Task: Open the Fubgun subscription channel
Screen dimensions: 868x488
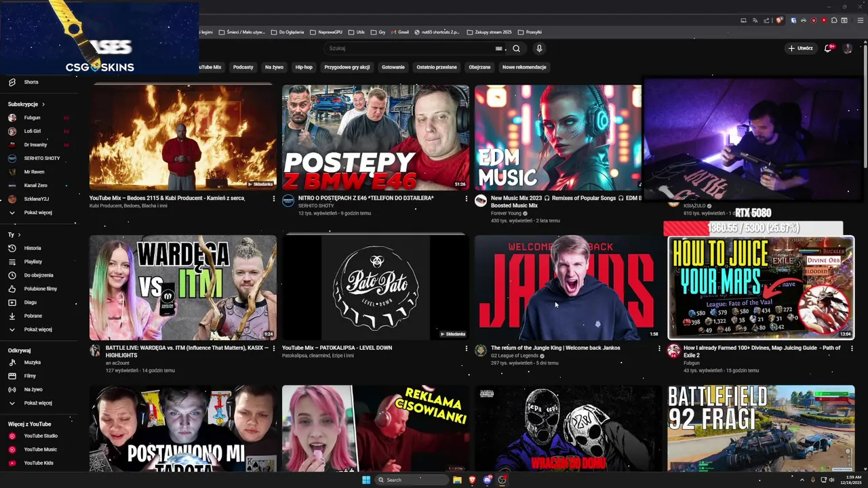Action: pos(32,117)
